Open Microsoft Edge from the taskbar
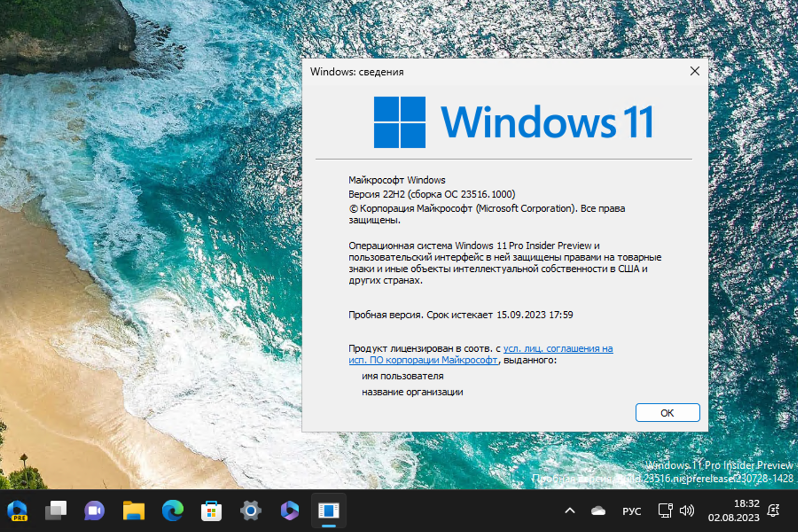This screenshot has height=532, width=798. click(x=172, y=511)
